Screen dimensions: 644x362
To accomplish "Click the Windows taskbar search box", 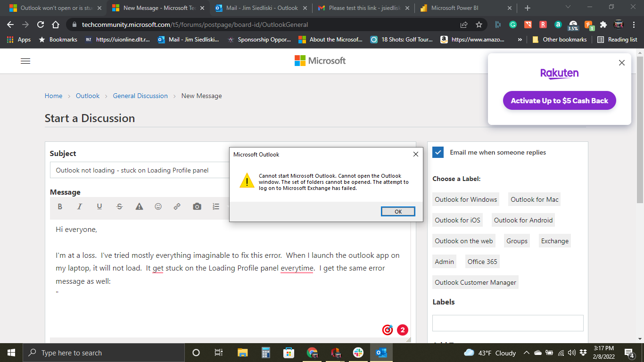I will (x=104, y=353).
